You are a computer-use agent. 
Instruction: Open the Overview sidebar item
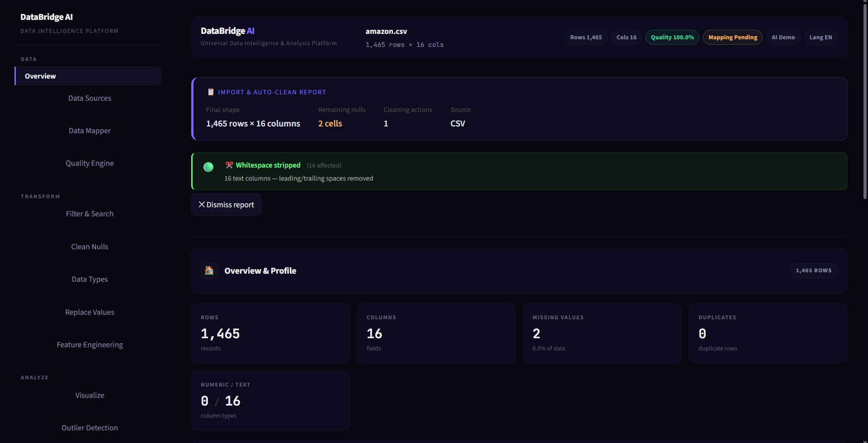click(88, 76)
